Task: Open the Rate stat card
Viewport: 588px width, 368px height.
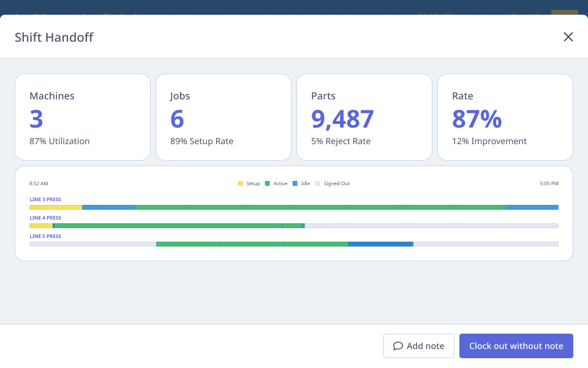Action: pyautogui.click(x=505, y=117)
